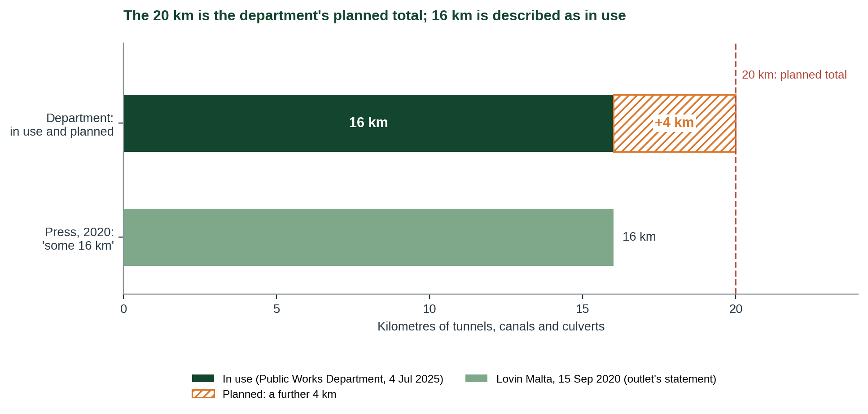This screenshot has width=868, height=414.
Task: Click the hatched orange Planned legend swatch
Action: pos(203,394)
